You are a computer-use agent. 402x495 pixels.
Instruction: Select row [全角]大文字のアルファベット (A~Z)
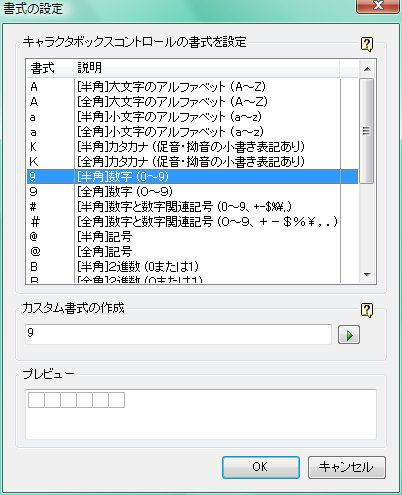tap(192, 102)
